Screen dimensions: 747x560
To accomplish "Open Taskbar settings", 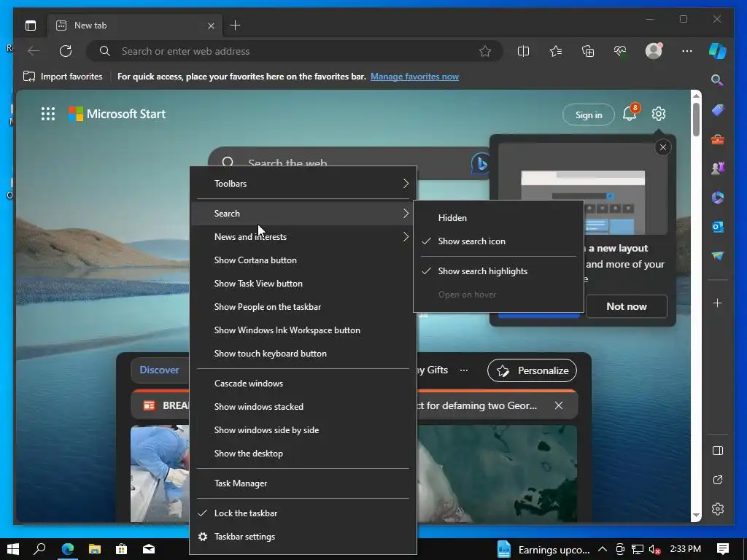I will click(x=303, y=536).
